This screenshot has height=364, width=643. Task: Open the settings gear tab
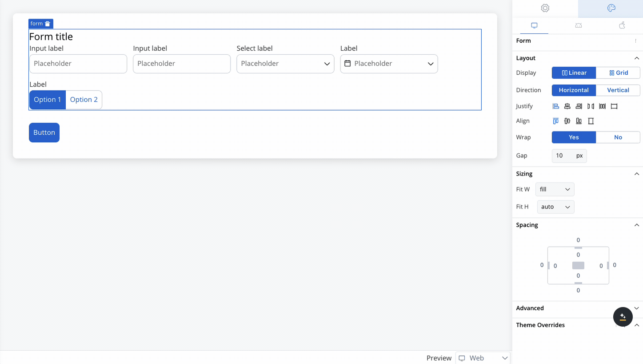click(x=545, y=8)
